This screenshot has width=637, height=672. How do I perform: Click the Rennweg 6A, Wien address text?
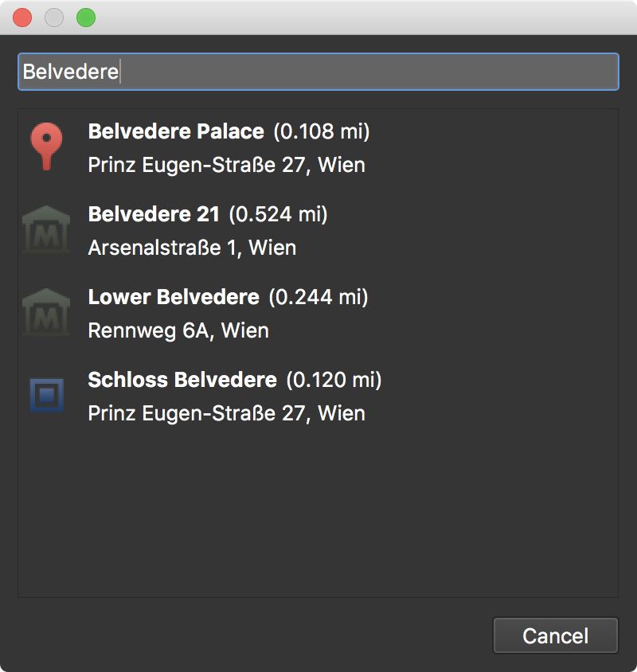(177, 331)
